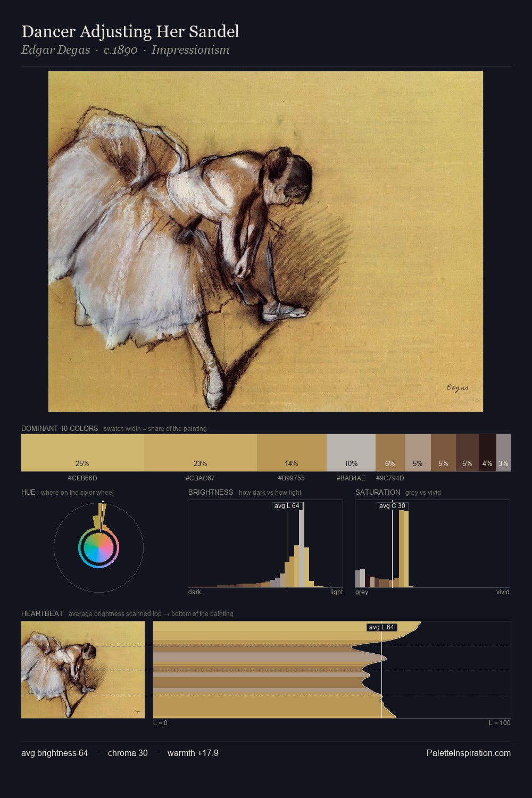532x798 pixels.
Task: Click hex code #BAB4AE label
Action: click(x=351, y=478)
